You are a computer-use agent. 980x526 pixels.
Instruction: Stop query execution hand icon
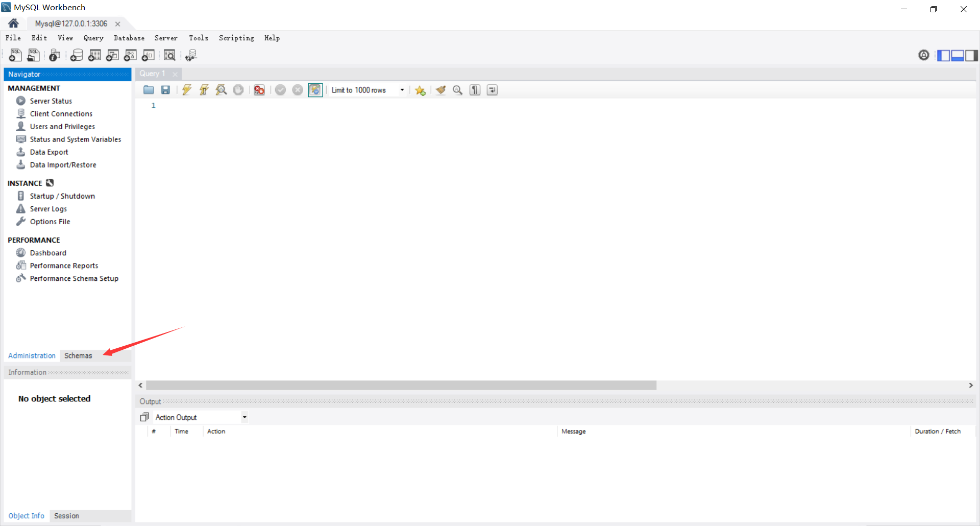pyautogui.click(x=238, y=90)
